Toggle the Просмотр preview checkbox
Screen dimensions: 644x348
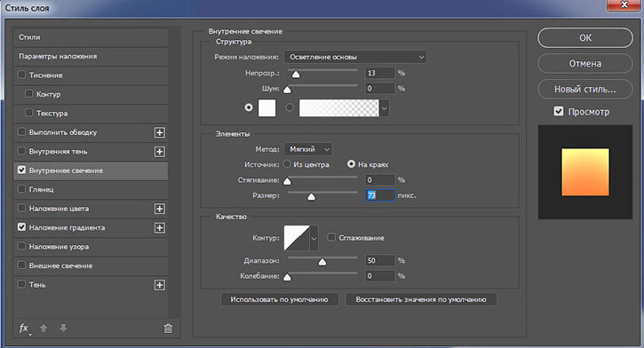pyautogui.click(x=559, y=111)
